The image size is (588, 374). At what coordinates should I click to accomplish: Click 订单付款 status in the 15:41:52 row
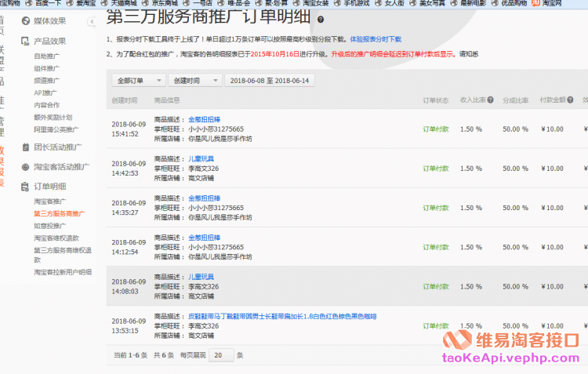[436, 129]
